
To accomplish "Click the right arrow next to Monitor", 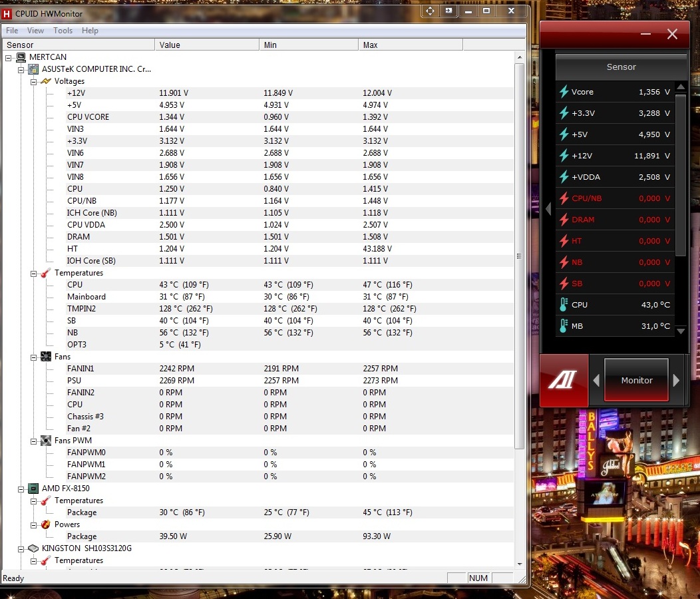I will 677,380.
